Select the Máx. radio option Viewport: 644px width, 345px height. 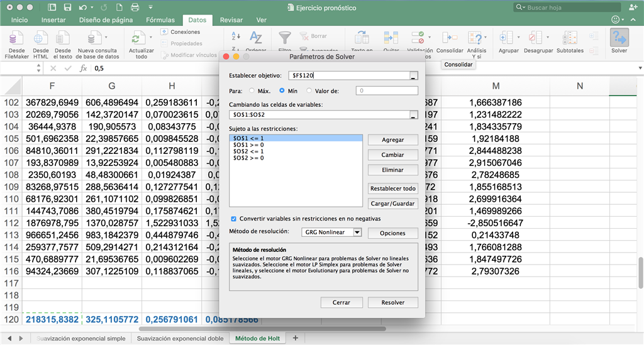pos(252,90)
